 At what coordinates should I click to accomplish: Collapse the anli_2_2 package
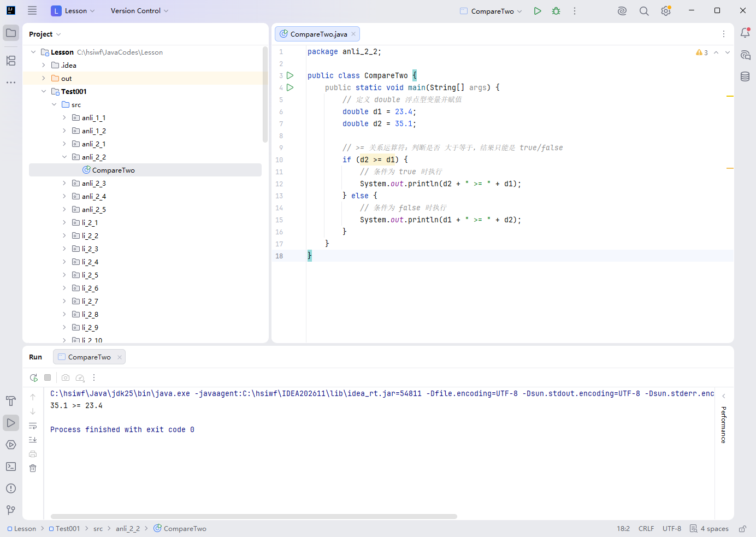point(64,157)
